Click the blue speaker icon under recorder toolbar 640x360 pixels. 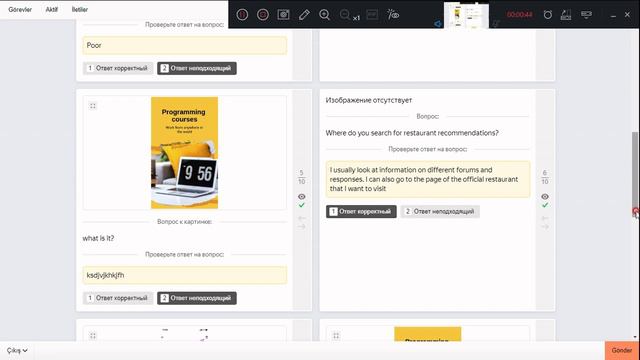click(438, 24)
